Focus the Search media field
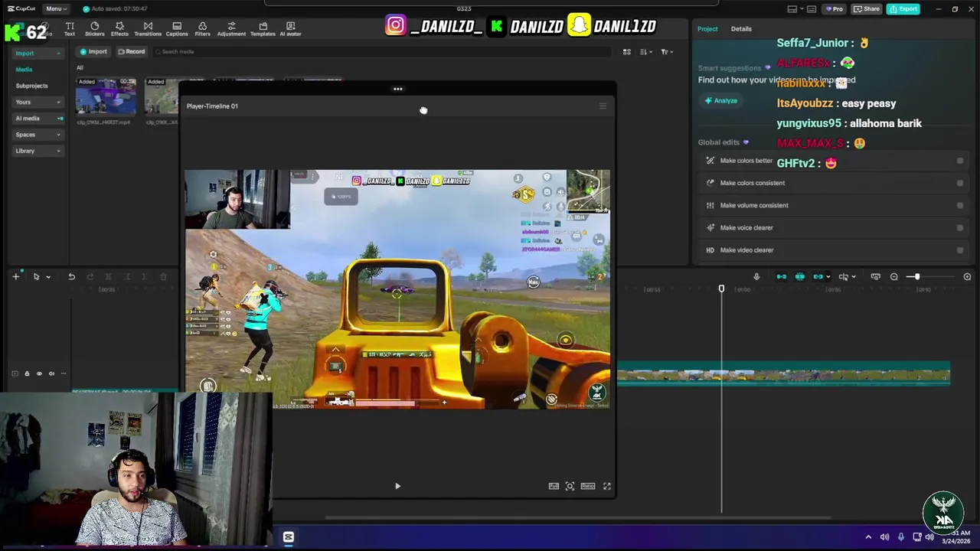The height and width of the screenshot is (551, 980). tap(383, 51)
